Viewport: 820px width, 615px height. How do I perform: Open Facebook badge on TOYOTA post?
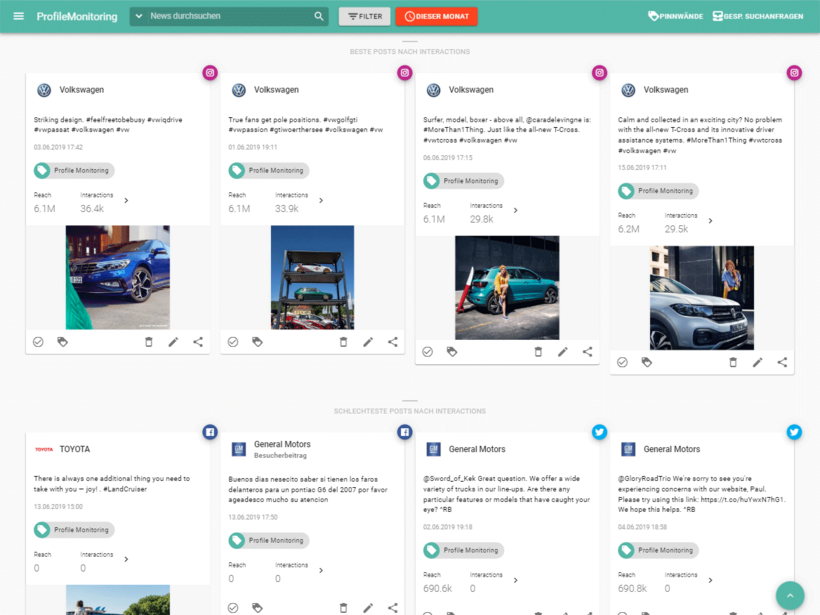[210, 432]
